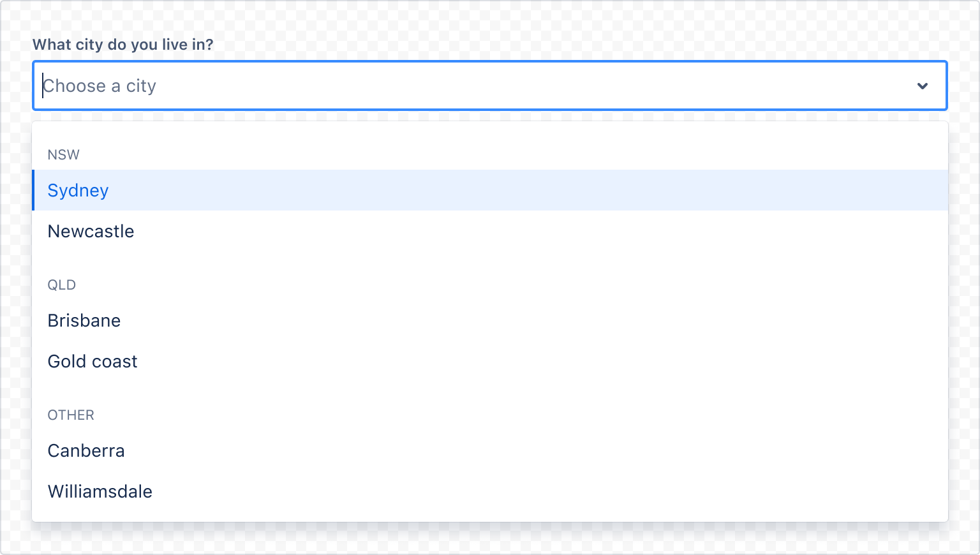Screen dimensions: 980x555
Task: Select the last city in the dropdown
Action: (100, 491)
